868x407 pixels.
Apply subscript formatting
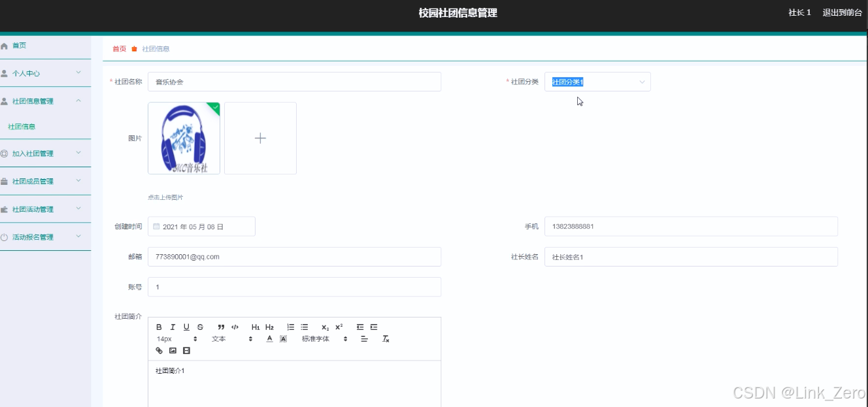point(325,327)
